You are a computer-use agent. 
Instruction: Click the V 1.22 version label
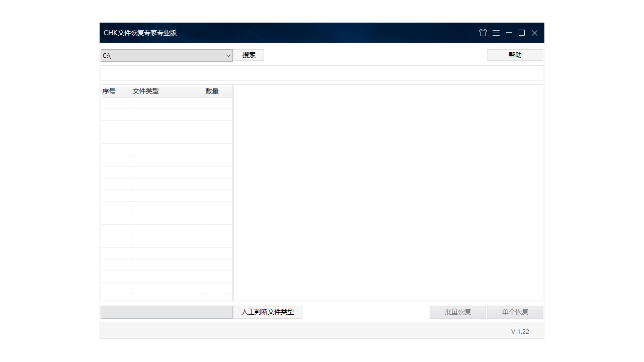(x=520, y=331)
